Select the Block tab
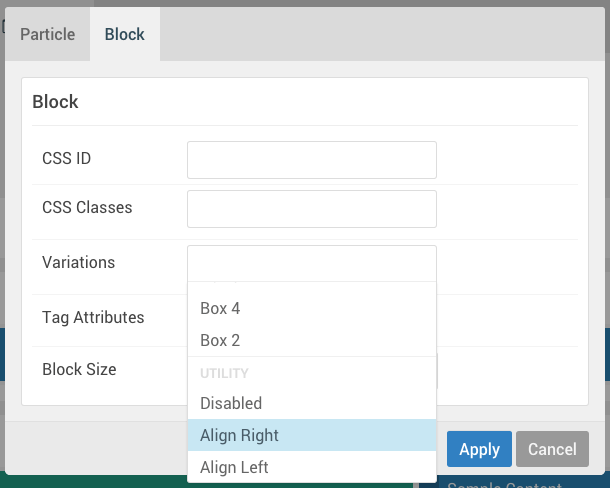 pyautogui.click(x=124, y=34)
